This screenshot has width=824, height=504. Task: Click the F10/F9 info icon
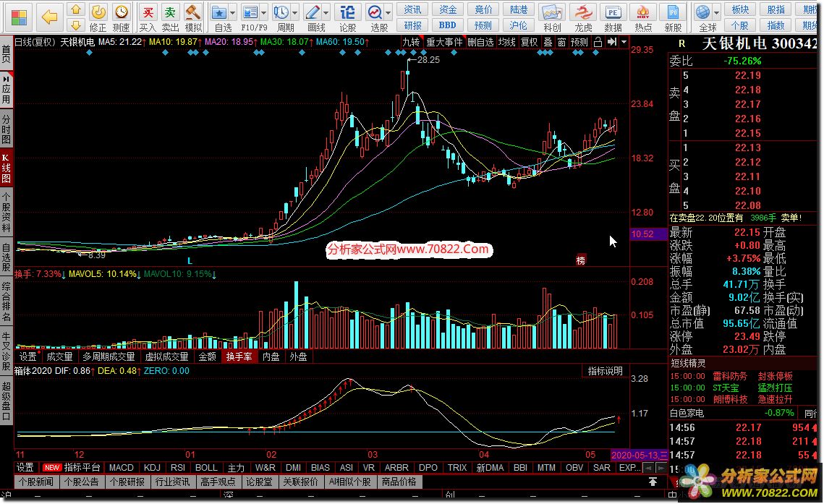click(250, 12)
